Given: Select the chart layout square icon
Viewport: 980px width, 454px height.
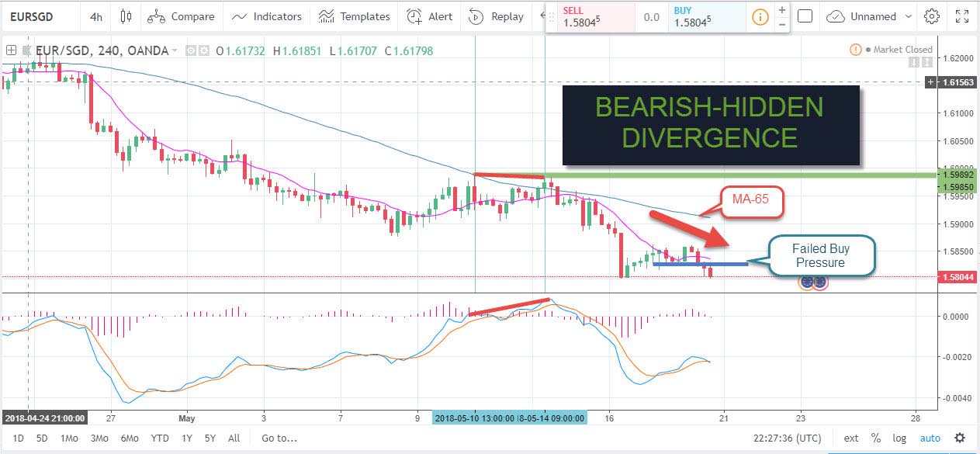Looking at the screenshot, I should 805,16.
